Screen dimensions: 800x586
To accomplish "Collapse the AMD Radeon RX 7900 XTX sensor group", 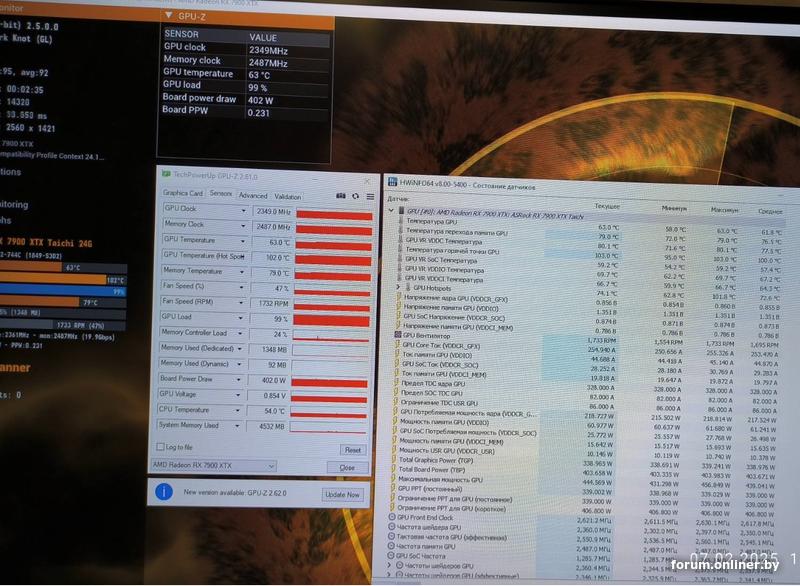I will point(391,210).
